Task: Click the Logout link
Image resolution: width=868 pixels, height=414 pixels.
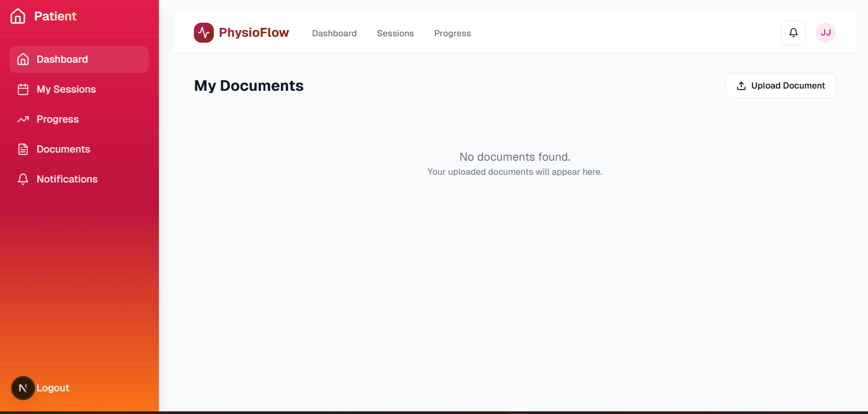Action: pyautogui.click(x=53, y=388)
